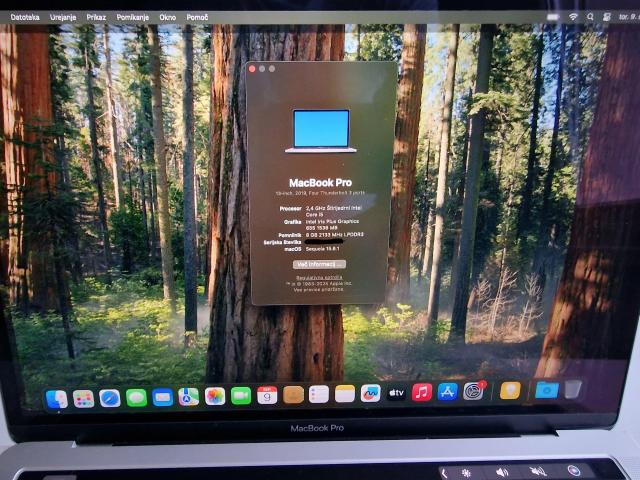
Task: Open the brown Contacts icon in the Dock
Action: (293, 395)
